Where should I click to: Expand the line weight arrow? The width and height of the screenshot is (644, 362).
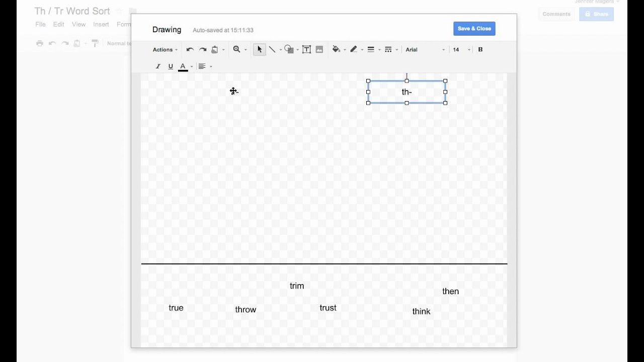click(x=379, y=50)
